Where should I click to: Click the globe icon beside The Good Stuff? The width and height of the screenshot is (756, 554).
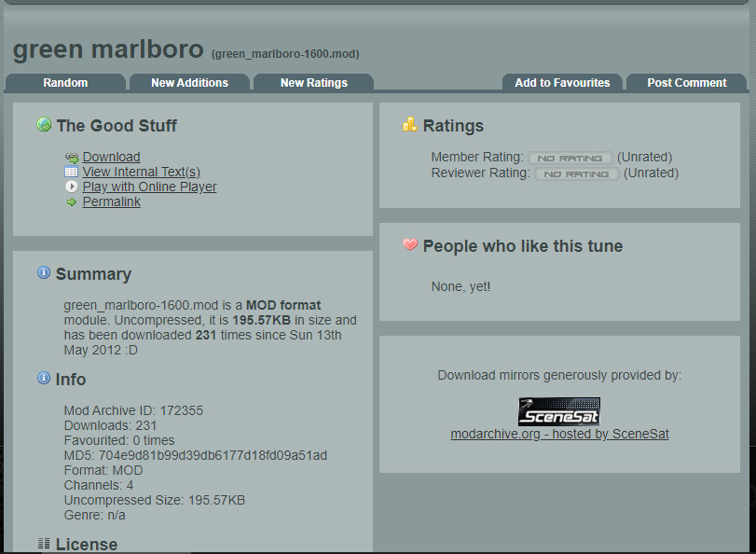click(x=44, y=124)
